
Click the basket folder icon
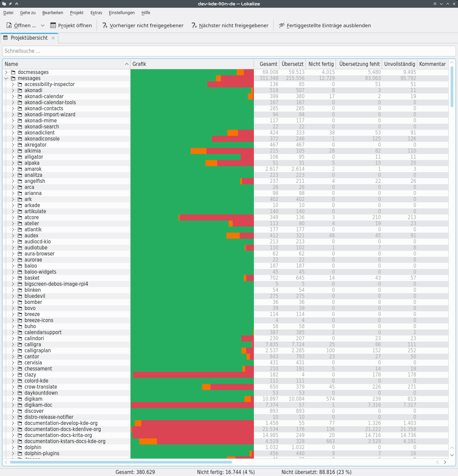click(20, 278)
